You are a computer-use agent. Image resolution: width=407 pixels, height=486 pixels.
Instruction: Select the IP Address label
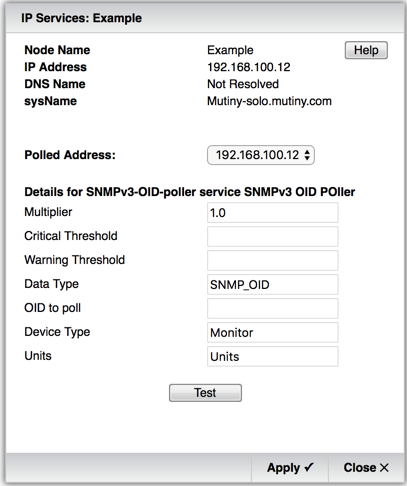pyautogui.click(x=55, y=67)
